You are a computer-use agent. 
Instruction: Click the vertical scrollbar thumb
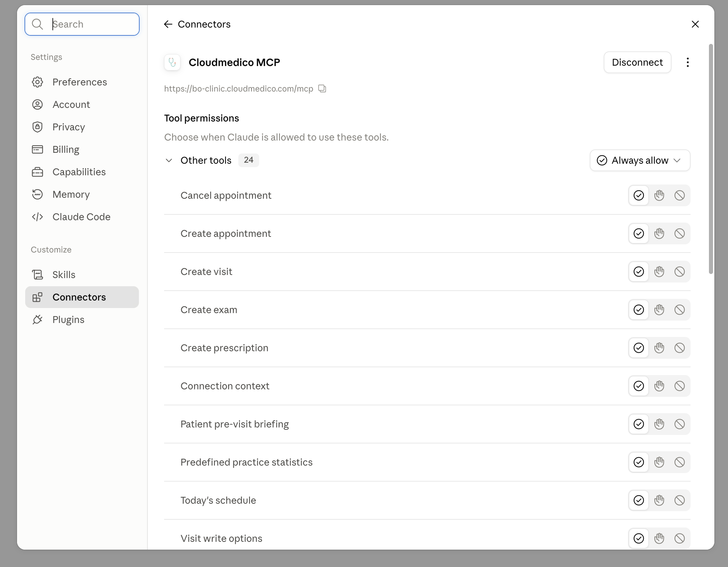711,159
